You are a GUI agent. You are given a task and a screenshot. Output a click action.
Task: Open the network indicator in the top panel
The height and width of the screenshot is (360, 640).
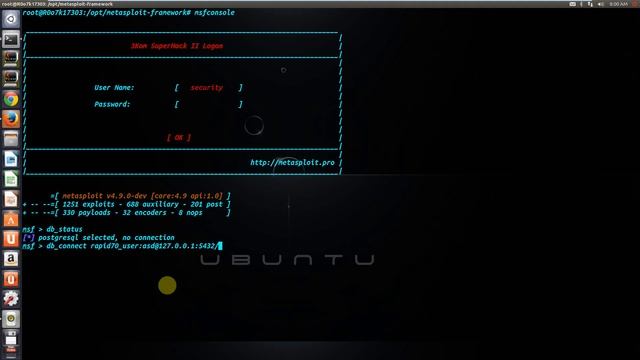tap(590, 4)
